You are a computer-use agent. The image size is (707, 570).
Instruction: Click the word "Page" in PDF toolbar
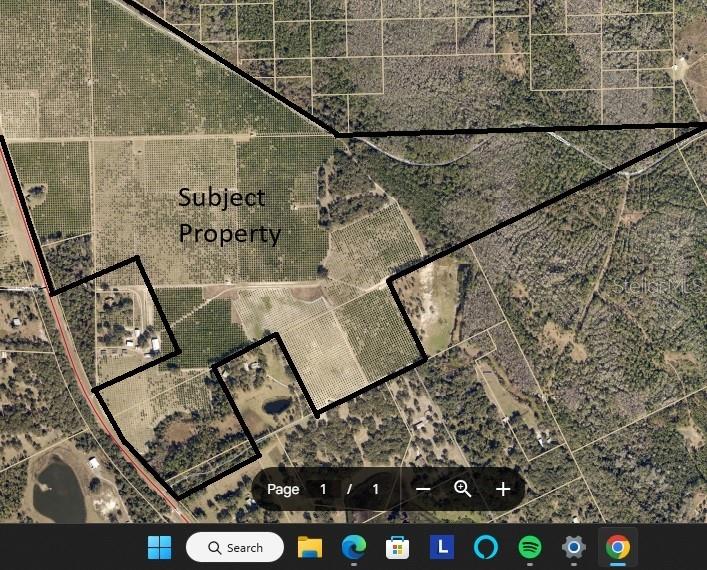pos(283,489)
